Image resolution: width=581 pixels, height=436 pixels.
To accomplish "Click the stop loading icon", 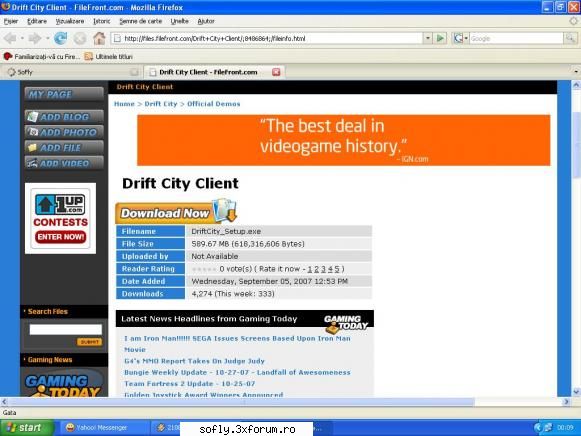I will click(80, 38).
